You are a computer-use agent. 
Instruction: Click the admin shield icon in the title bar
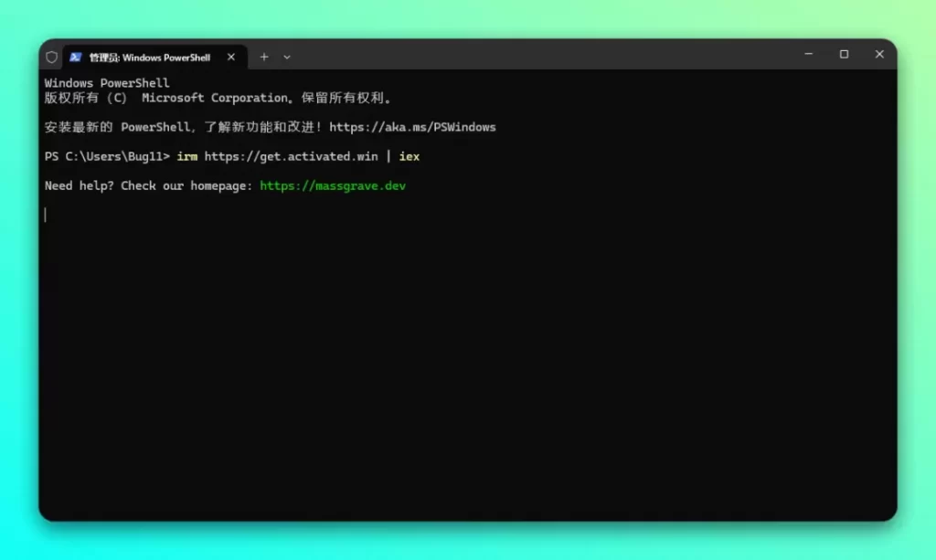tap(51, 57)
